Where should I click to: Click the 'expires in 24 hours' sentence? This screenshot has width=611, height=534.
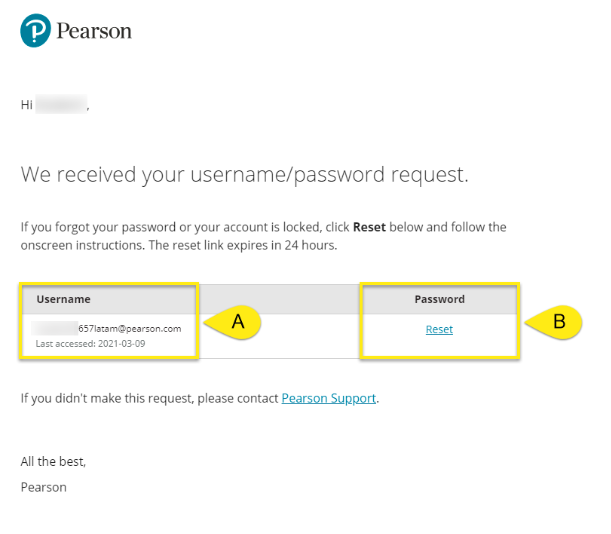pyautogui.click(x=243, y=246)
